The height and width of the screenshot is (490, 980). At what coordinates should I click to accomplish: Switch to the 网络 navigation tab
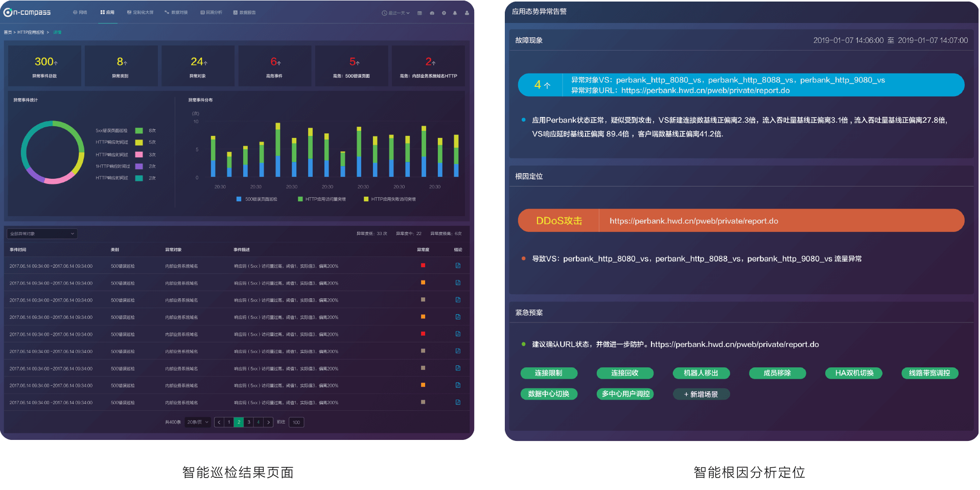click(x=80, y=12)
